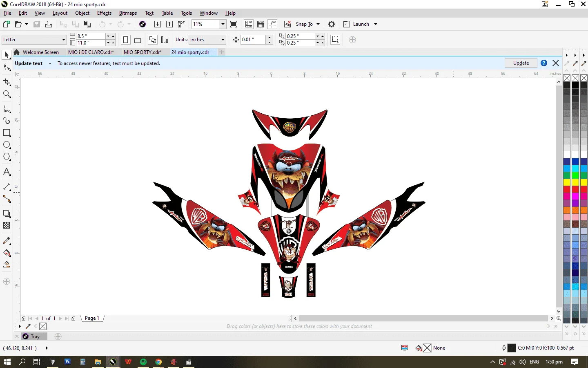The width and height of the screenshot is (588, 368).
Task: Show hidden system tray icons
Action: click(x=492, y=362)
